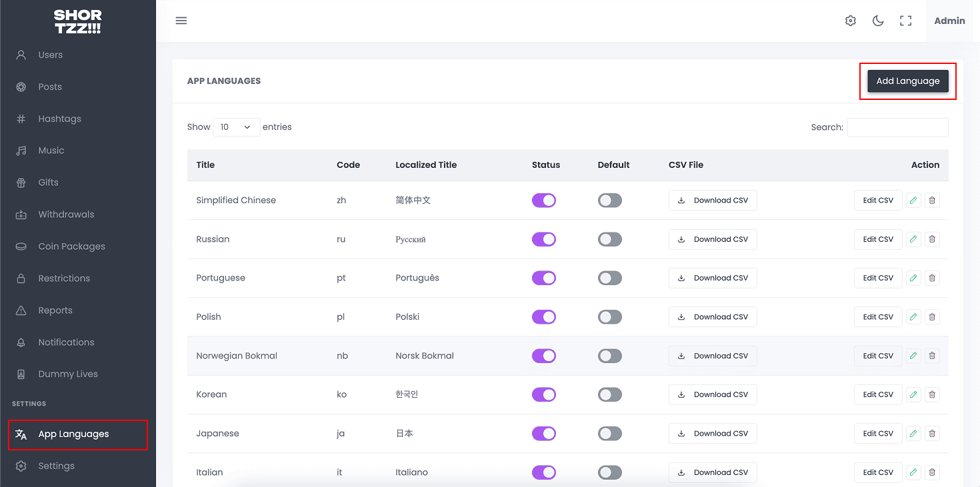Click the Add Language button
The height and width of the screenshot is (487, 980).
pos(907,81)
